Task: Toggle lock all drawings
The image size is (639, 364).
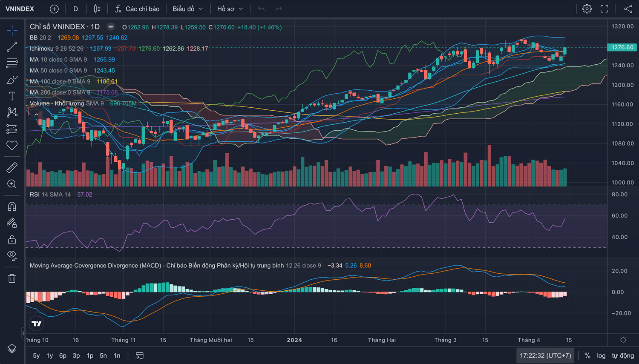Action: (12, 240)
